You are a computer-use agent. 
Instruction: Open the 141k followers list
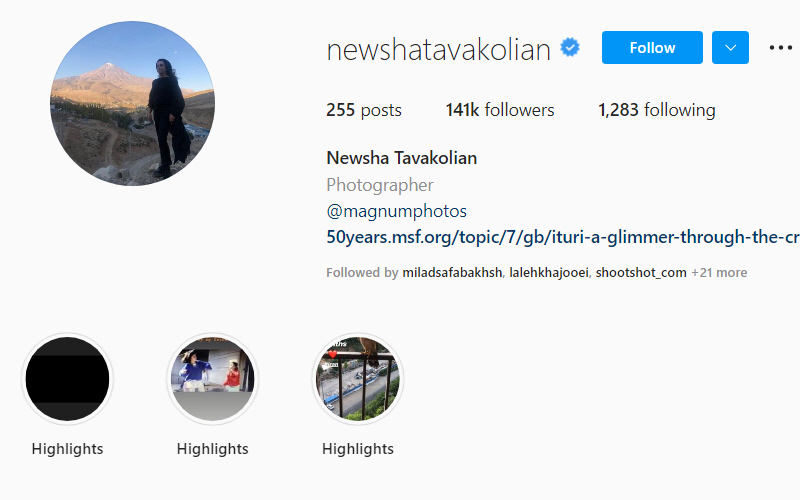pyautogui.click(x=500, y=110)
